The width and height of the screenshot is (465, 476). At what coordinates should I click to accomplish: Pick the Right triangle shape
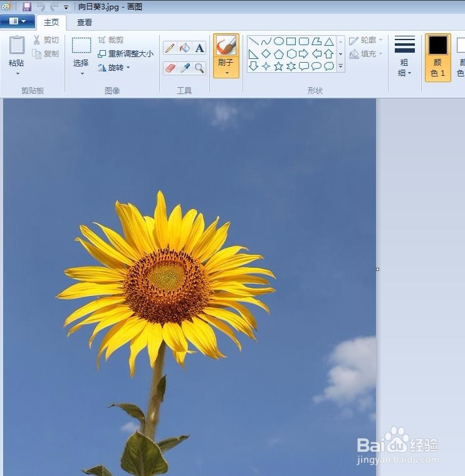[x=253, y=54]
